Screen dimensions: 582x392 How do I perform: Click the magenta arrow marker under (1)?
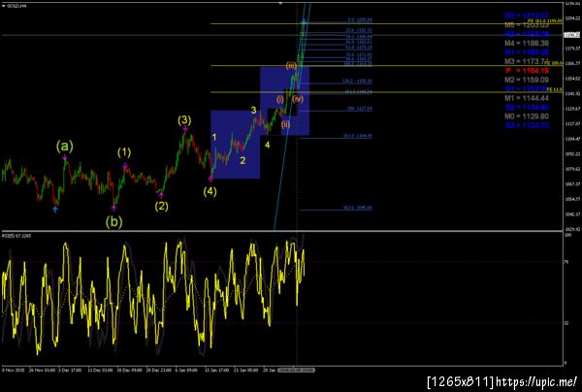pos(125,166)
